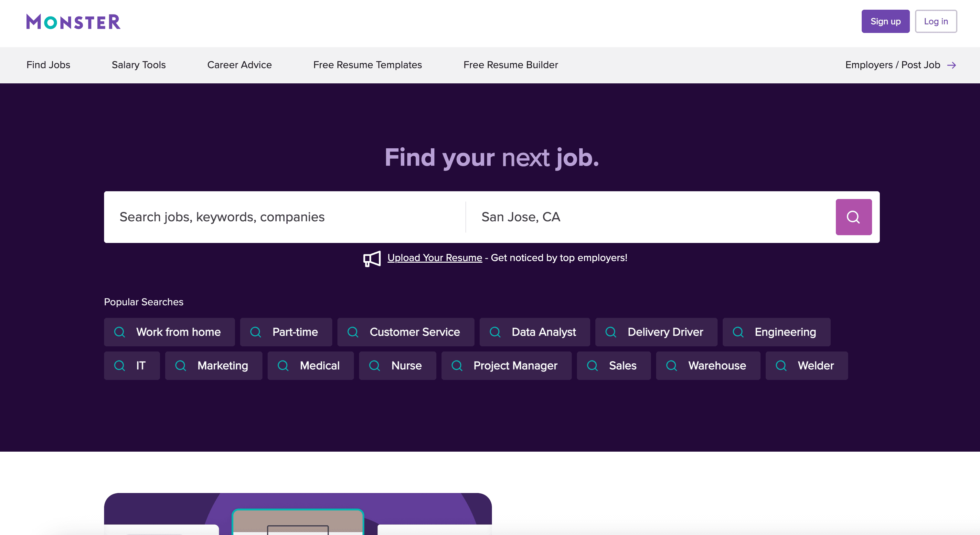Open the Free Resume Builder page
Image resolution: width=980 pixels, height=535 pixels.
click(x=511, y=65)
